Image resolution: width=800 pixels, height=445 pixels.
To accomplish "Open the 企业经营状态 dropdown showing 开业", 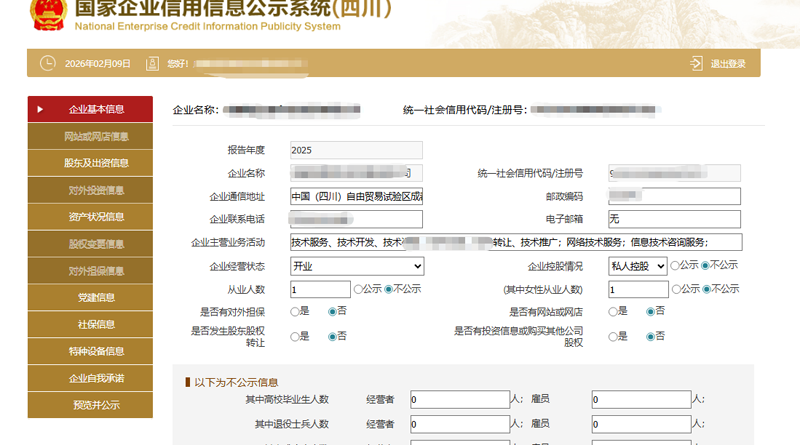I will point(357,266).
